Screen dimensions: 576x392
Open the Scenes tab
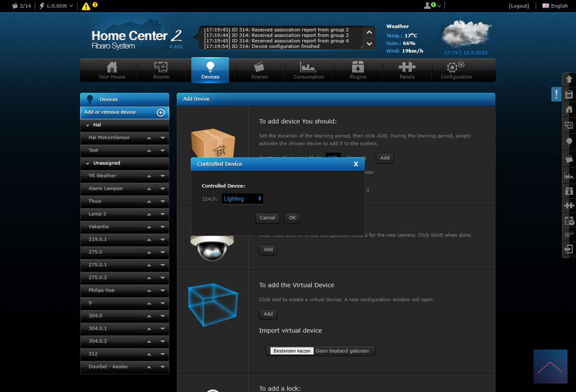(259, 70)
